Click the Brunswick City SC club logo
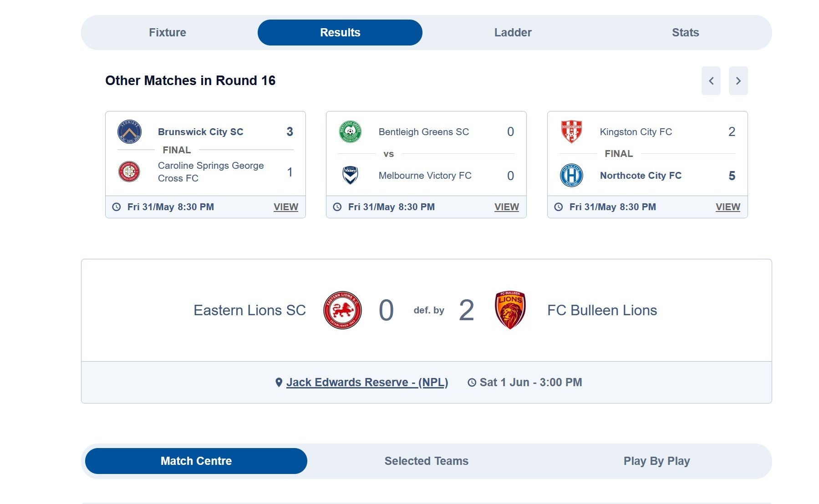819x504 pixels. click(x=129, y=132)
